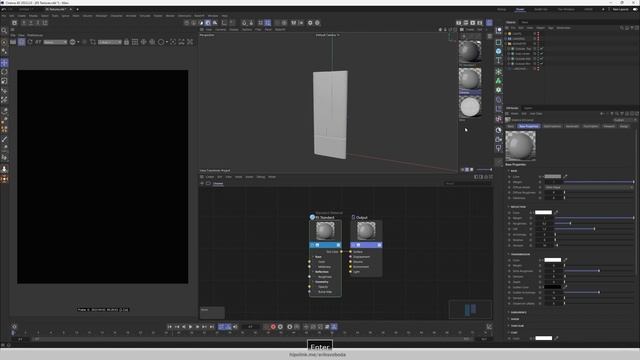Collapse the Base group in RS Standard node

click(x=313, y=257)
